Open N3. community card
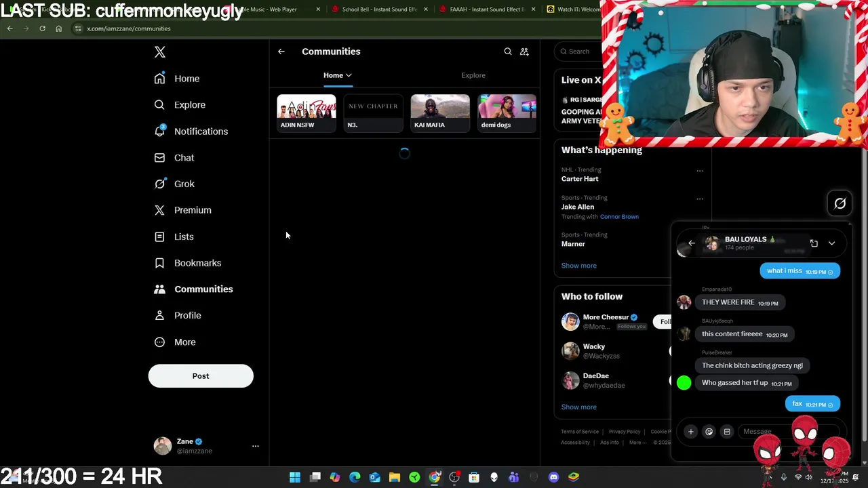Screen dimensions: 868x488 click(x=373, y=113)
